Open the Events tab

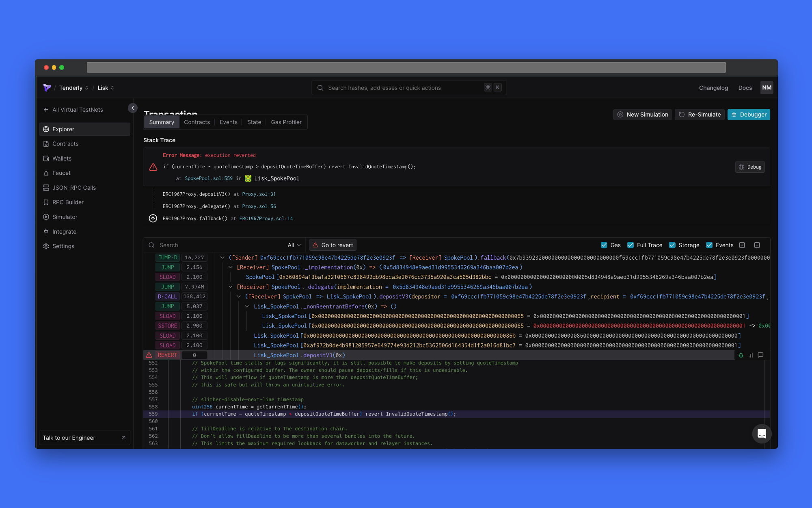click(x=228, y=122)
